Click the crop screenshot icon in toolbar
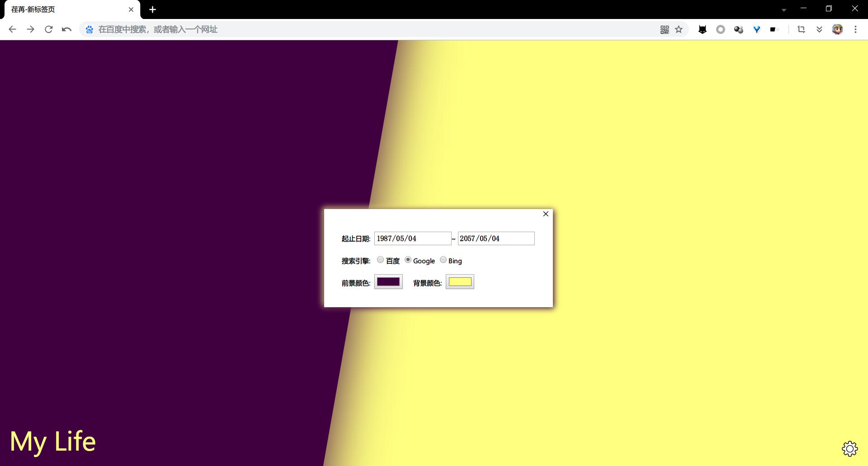 pos(801,29)
